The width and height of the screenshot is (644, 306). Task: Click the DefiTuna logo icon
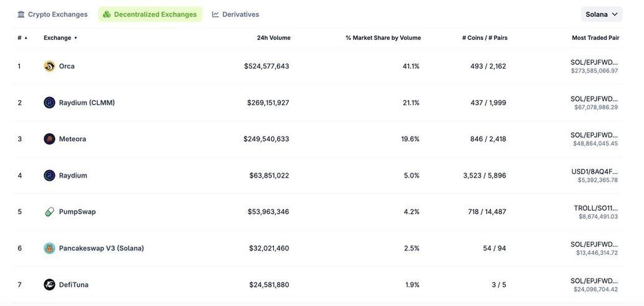click(49, 285)
